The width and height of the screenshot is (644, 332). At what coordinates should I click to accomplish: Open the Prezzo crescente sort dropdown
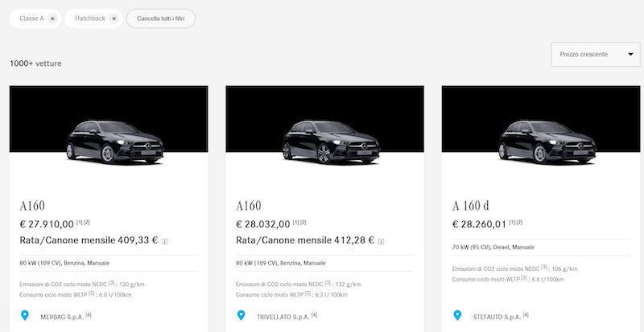[596, 54]
